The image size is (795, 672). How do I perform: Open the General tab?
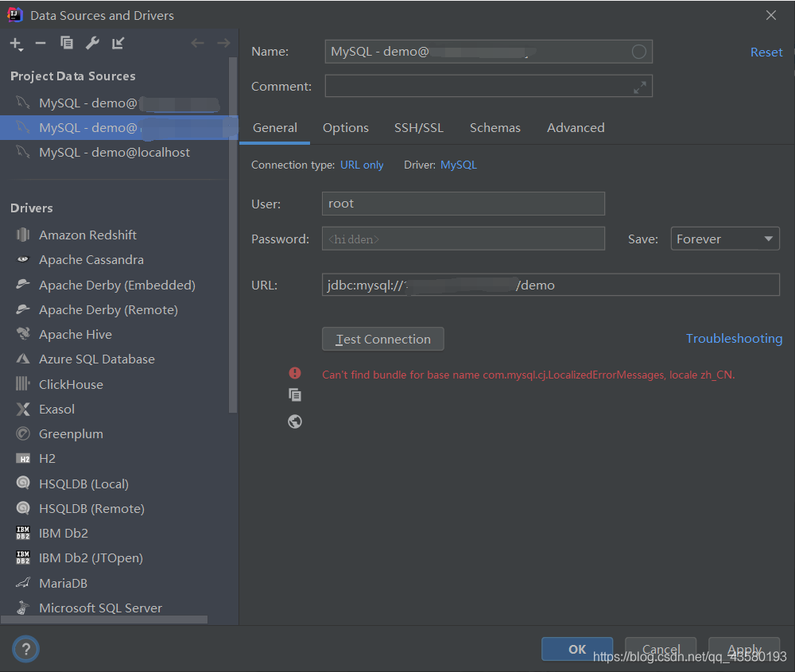click(275, 128)
